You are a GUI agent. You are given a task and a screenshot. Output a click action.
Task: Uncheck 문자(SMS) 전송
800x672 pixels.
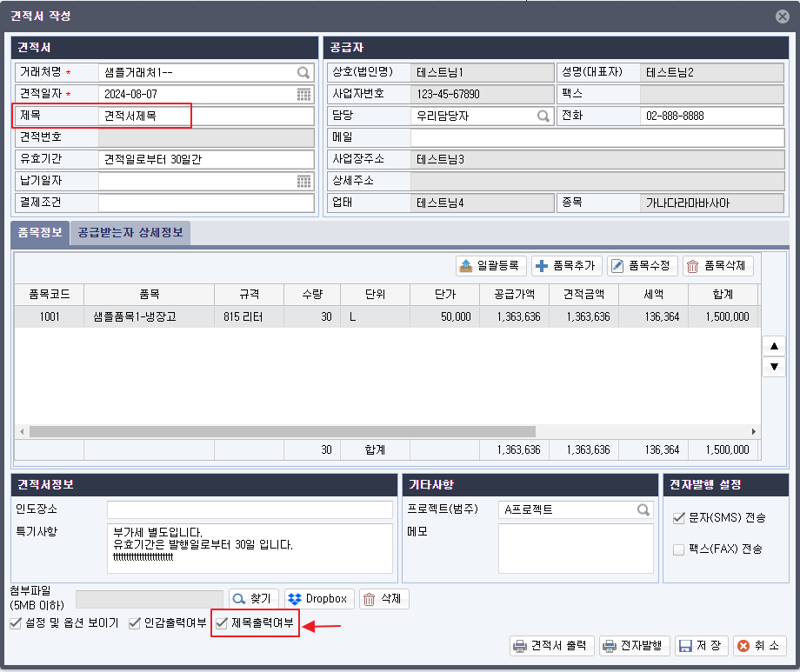[x=678, y=518]
